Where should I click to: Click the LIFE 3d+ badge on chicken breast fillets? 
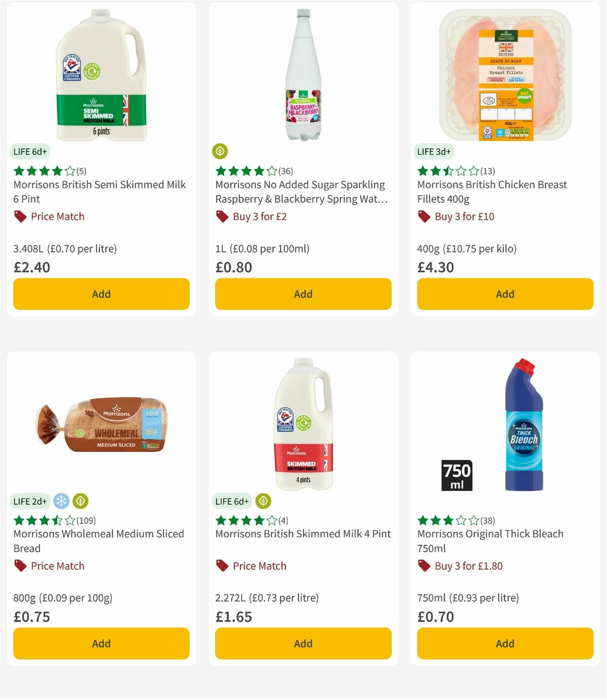[434, 151]
